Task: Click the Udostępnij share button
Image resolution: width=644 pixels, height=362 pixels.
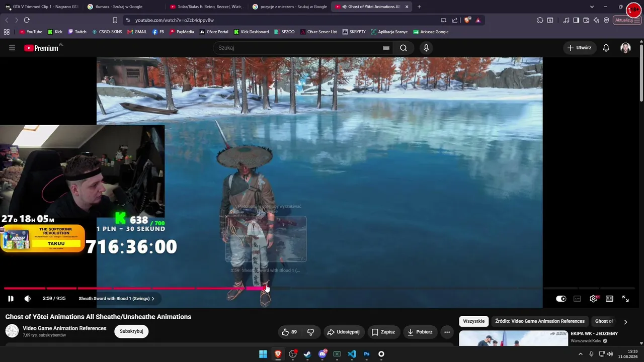Action: [344, 332]
